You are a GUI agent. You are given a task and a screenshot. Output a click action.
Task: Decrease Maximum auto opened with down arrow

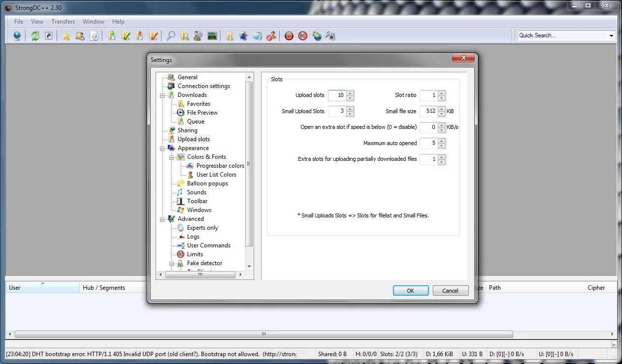pyautogui.click(x=441, y=146)
